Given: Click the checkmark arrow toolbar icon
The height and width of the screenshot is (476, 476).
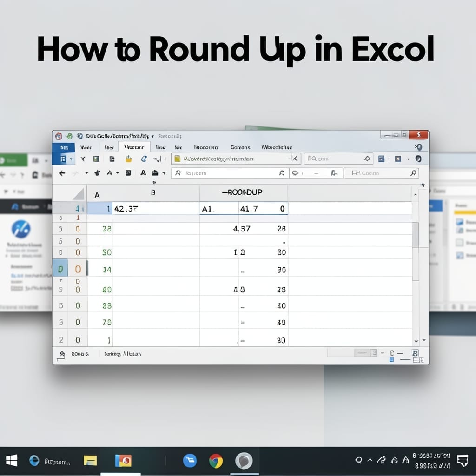Looking at the screenshot, I should (157, 159).
